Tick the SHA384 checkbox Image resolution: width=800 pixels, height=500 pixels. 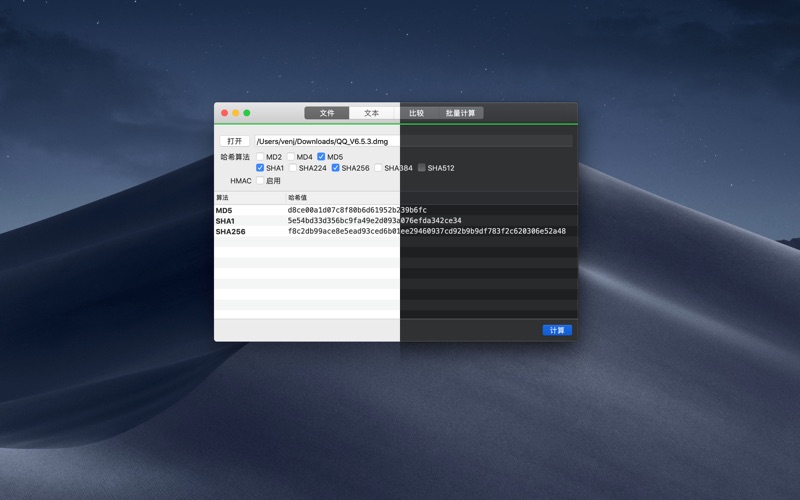pos(379,168)
